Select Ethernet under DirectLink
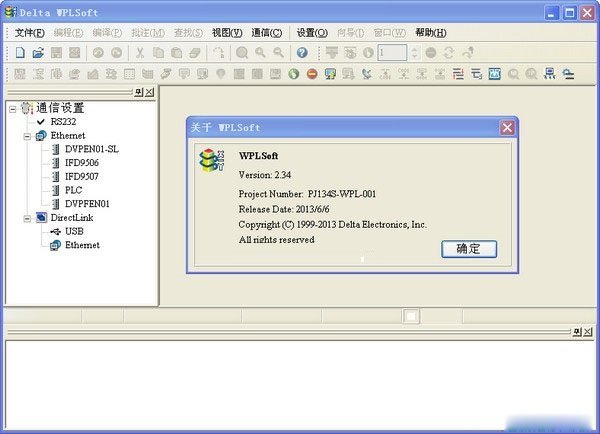This screenshot has width=600, height=434. pyautogui.click(x=82, y=245)
